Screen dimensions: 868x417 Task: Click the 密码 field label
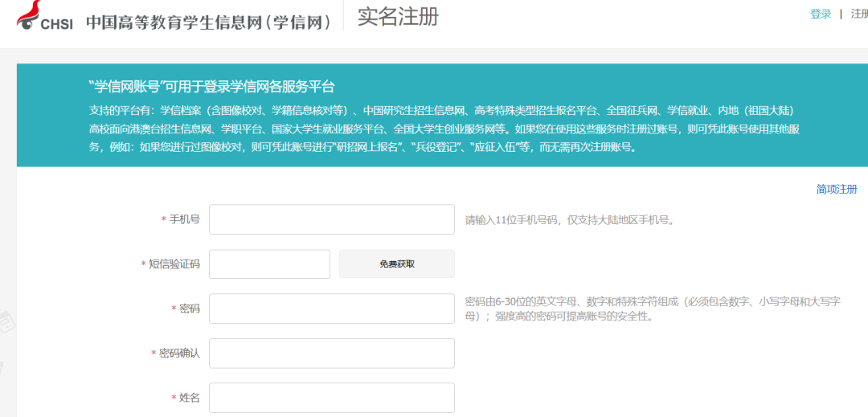[x=189, y=309]
